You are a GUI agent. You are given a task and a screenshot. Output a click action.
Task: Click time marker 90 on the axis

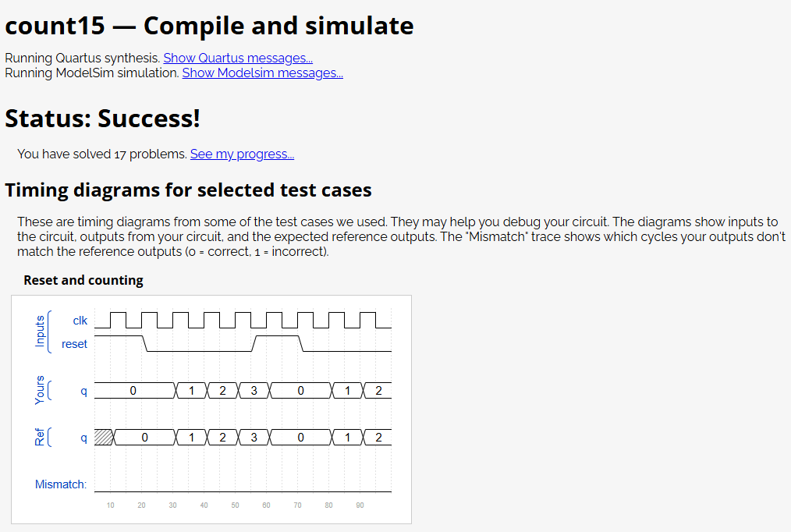coord(360,505)
